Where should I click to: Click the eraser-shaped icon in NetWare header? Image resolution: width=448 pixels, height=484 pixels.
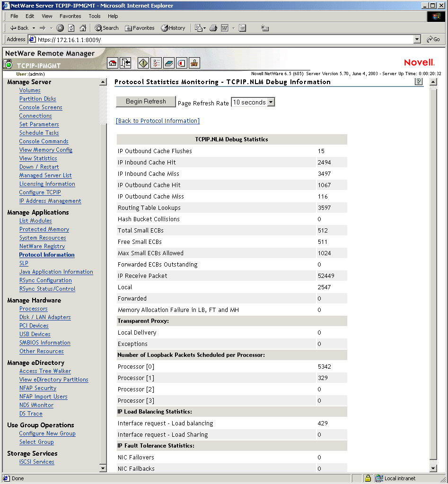(169, 63)
